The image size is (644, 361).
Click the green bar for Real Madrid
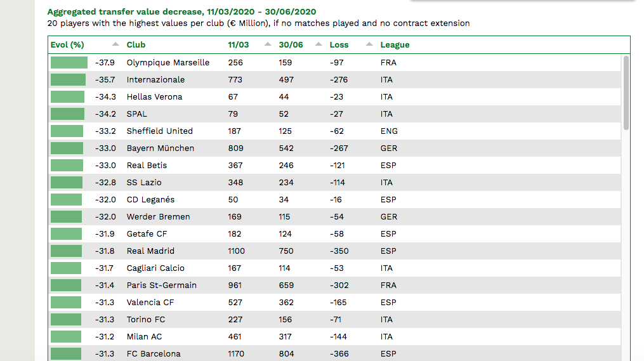pos(66,251)
